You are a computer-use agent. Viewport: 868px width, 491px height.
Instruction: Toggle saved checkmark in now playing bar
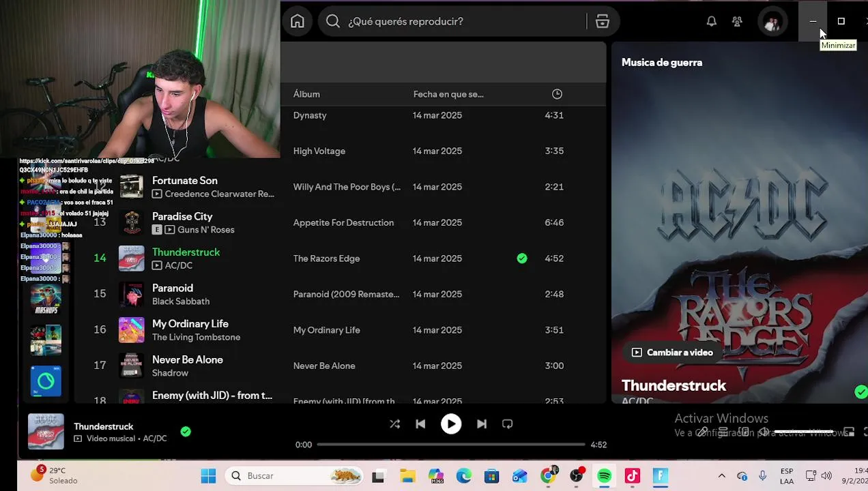click(186, 432)
